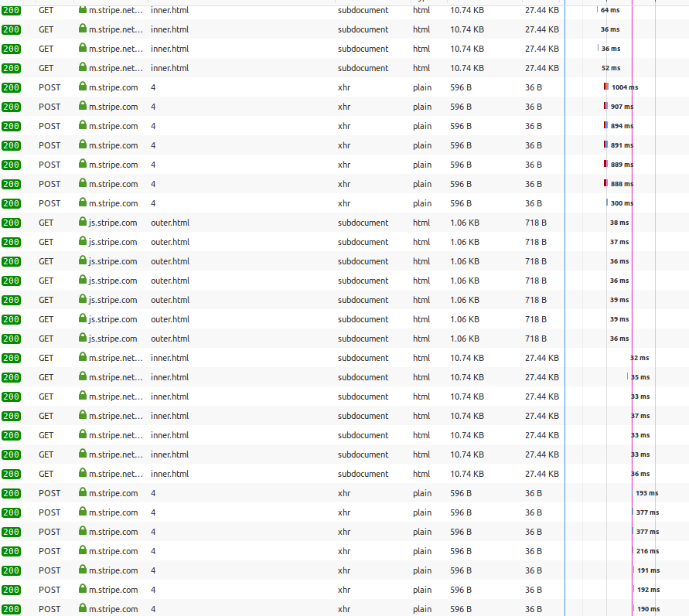689x616 pixels.
Task: Click 596 B transferred in the 1004 ms row
Action: [461, 87]
